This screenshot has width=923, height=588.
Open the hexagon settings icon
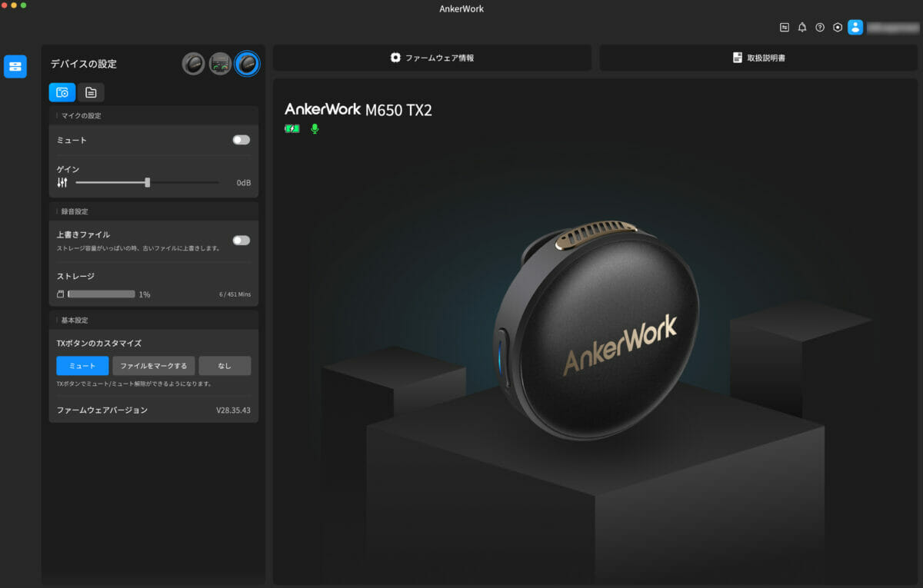(838, 27)
